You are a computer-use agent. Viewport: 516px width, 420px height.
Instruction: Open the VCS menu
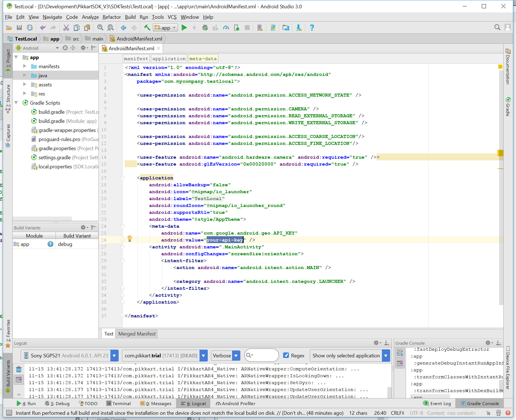coord(172,17)
